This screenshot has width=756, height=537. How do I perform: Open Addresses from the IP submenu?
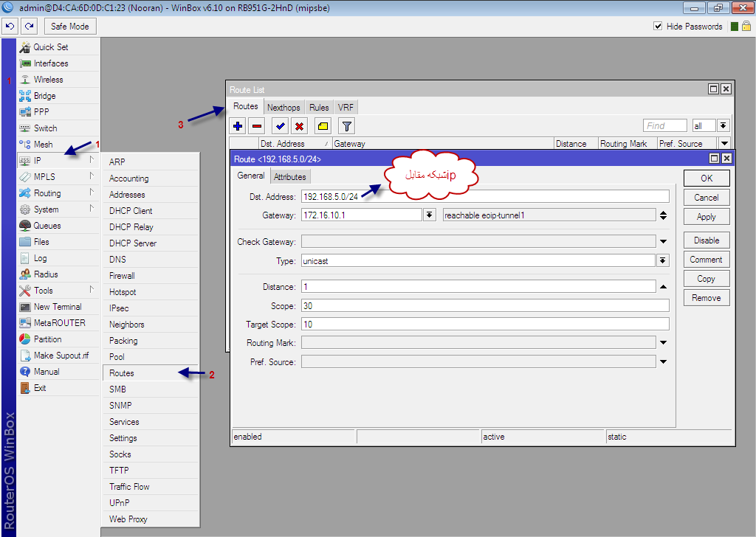(151, 195)
